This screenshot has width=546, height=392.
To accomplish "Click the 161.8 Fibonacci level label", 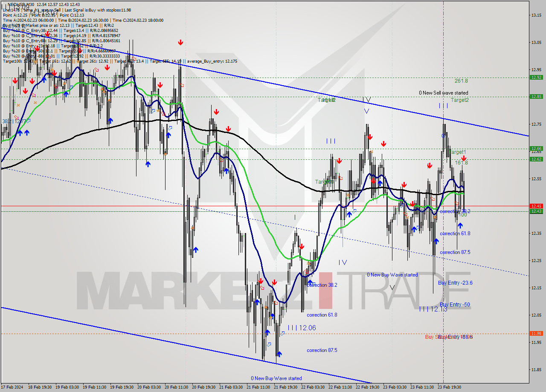I will [x=461, y=163].
